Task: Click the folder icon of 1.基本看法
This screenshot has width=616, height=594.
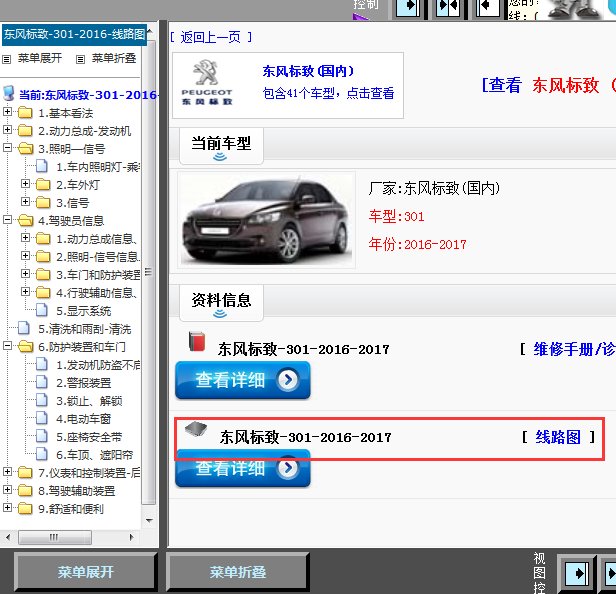Action: point(25,113)
